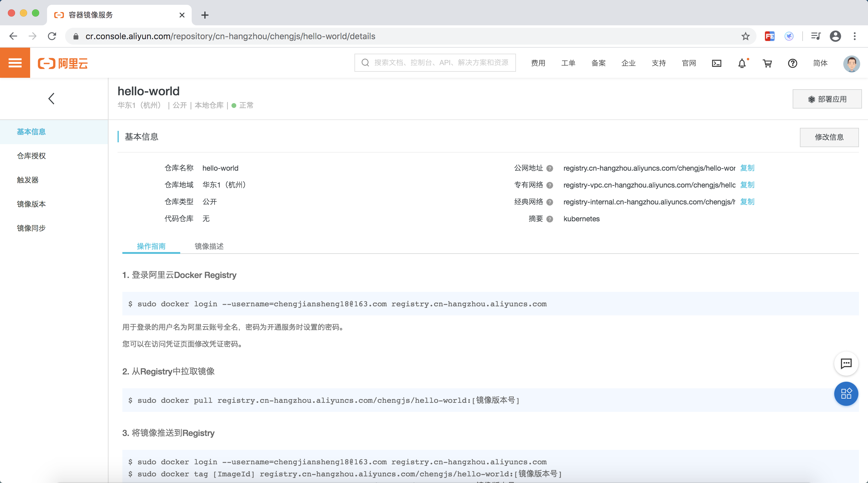Open the chat feedback floating icon
The image size is (868, 483).
click(x=846, y=363)
